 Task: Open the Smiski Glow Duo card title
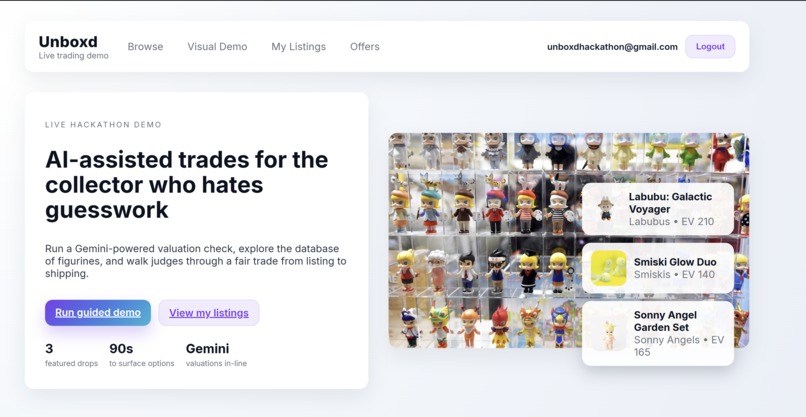(675, 262)
